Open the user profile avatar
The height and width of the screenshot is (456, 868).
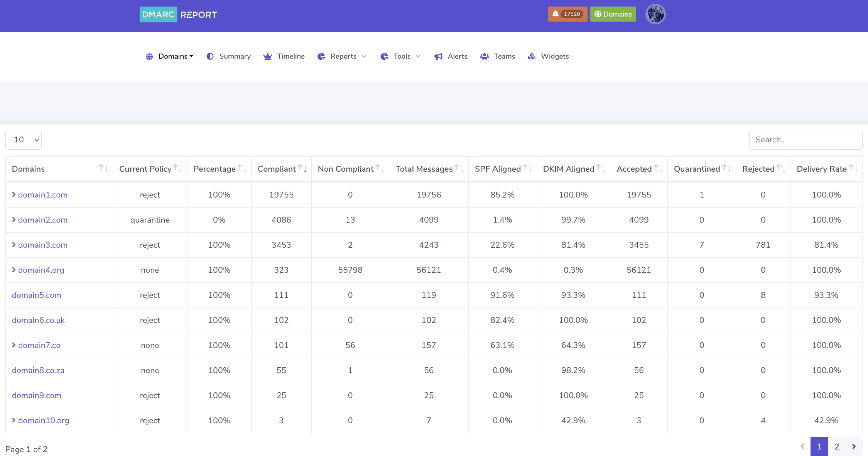tap(655, 14)
